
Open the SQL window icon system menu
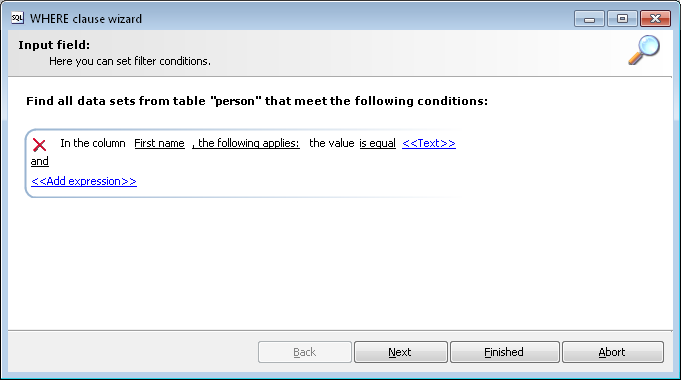[x=17, y=18]
